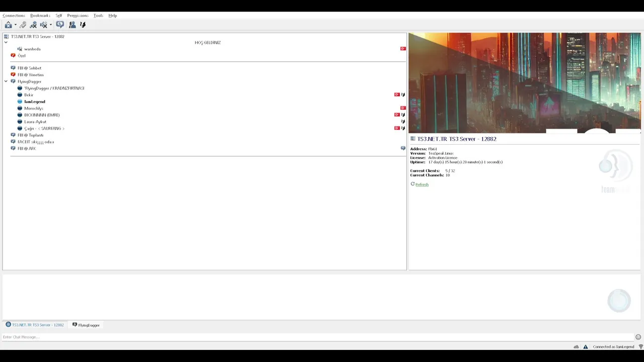Select user Morochlys in the channel
The width and height of the screenshot is (644, 362).
[34, 109]
